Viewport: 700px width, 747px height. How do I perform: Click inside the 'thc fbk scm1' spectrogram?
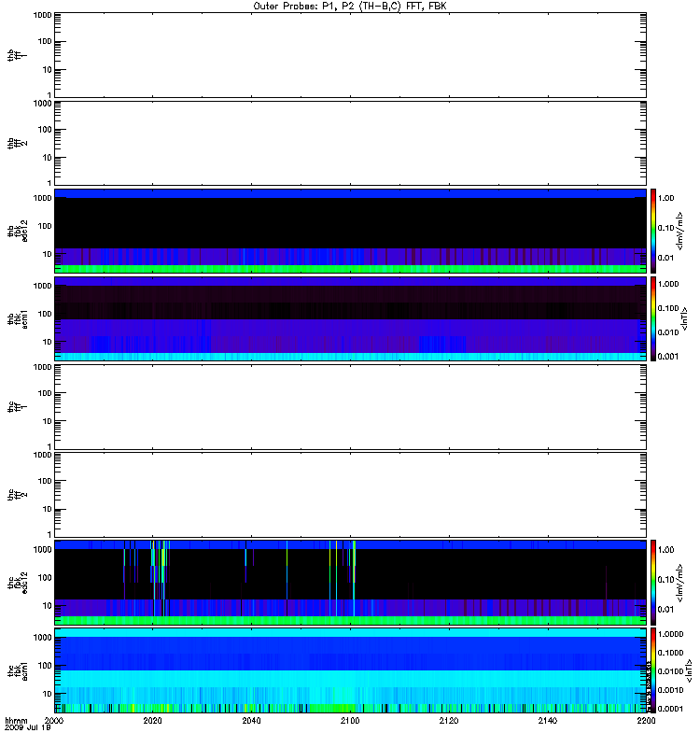pos(351,670)
